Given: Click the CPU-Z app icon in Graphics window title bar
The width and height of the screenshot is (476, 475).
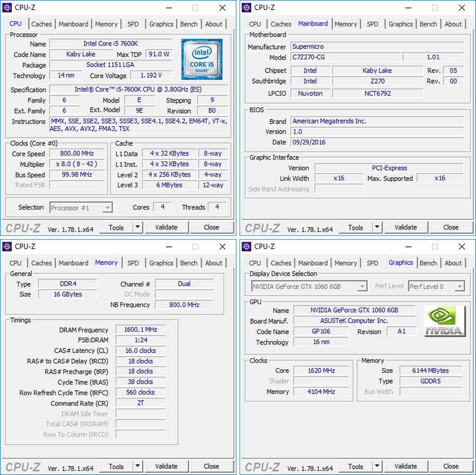Looking at the screenshot, I should pyautogui.click(x=246, y=247).
